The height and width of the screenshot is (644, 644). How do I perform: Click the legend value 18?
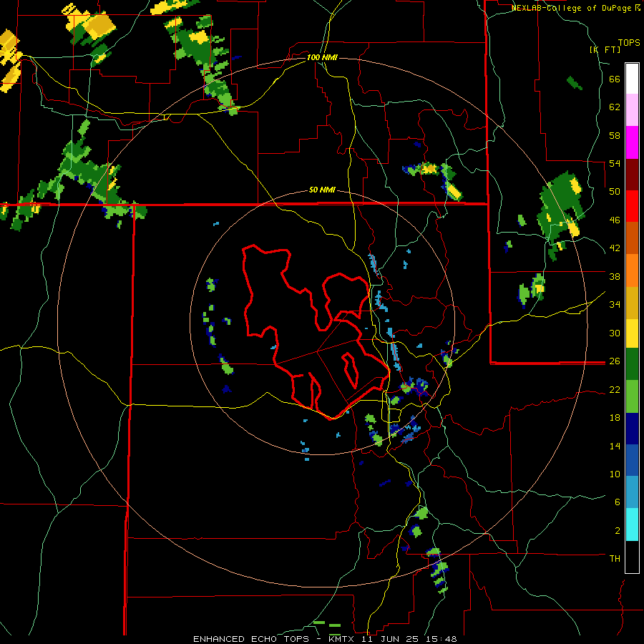(x=615, y=418)
